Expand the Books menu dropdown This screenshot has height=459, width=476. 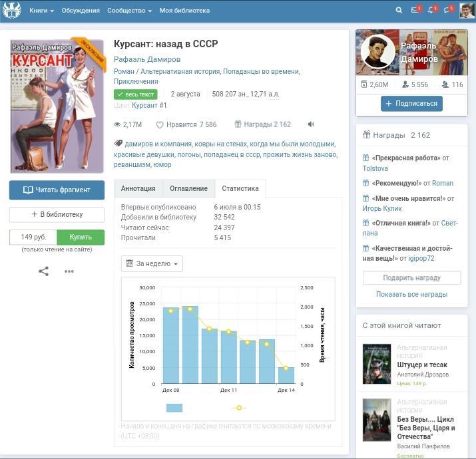coord(41,11)
